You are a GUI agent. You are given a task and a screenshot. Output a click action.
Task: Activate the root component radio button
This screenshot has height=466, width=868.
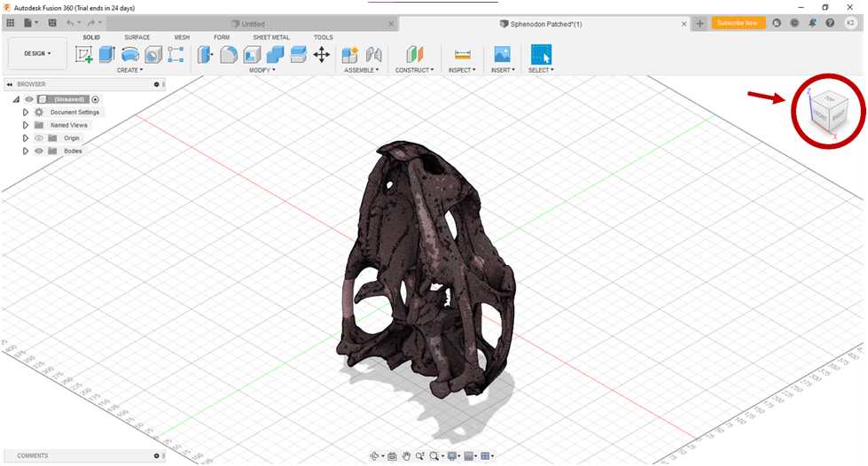click(x=95, y=99)
